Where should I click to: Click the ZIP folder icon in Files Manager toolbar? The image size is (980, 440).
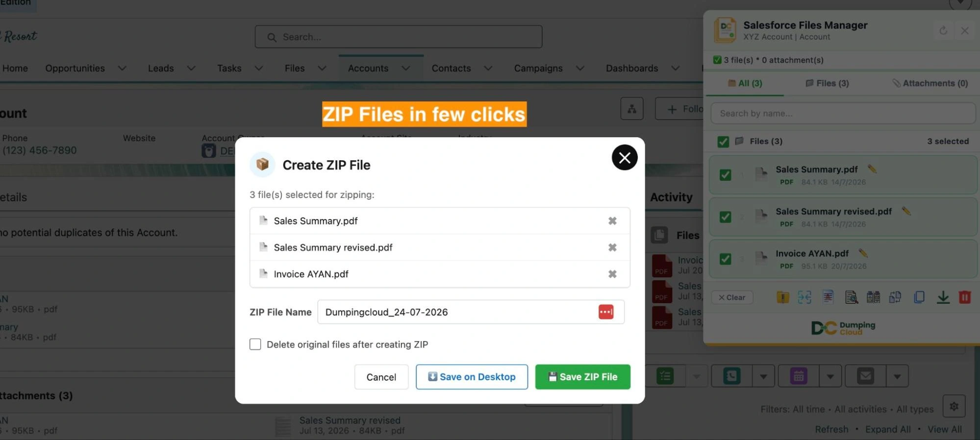point(783,297)
